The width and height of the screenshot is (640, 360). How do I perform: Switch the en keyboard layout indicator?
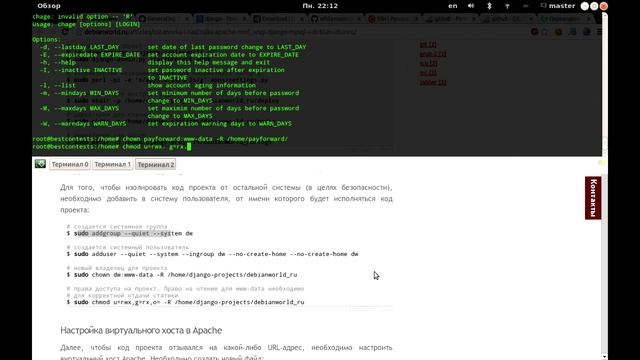453,6
